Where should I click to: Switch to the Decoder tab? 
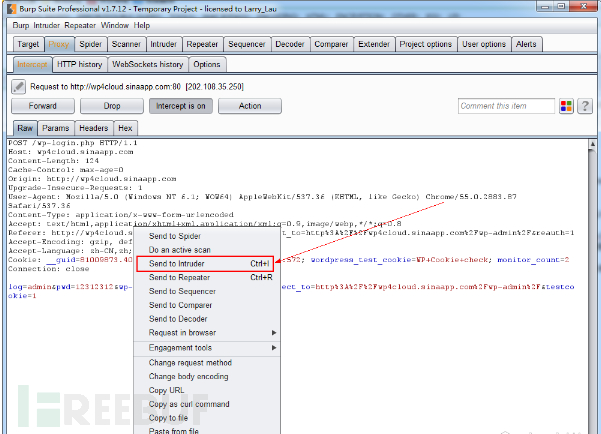point(290,44)
